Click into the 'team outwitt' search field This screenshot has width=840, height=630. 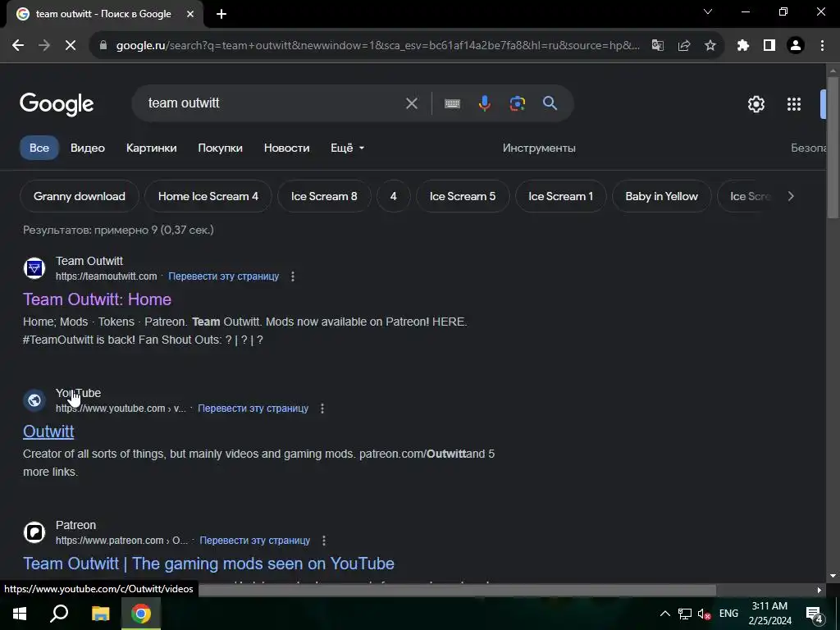coord(268,103)
